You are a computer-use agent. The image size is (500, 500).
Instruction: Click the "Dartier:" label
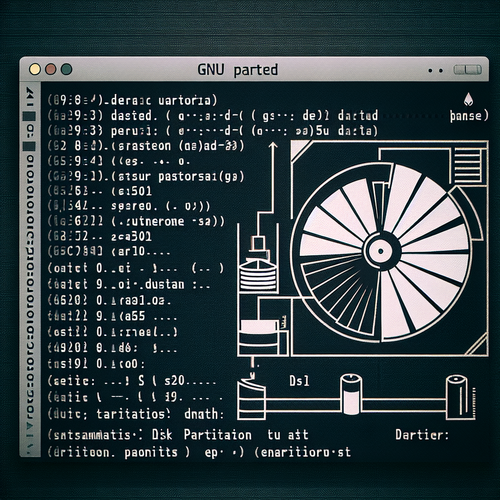(422, 435)
